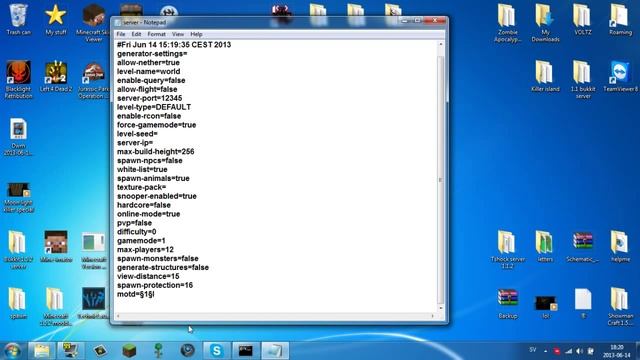640x360 pixels.
Task: Click the line gamemode=1
Action: coord(141,241)
